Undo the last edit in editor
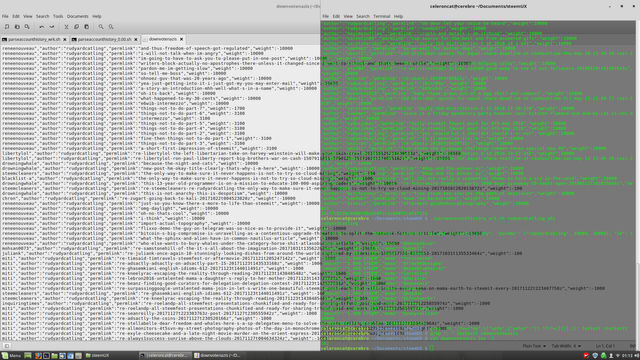Screen dimensions: 640x360 (42, 27)
